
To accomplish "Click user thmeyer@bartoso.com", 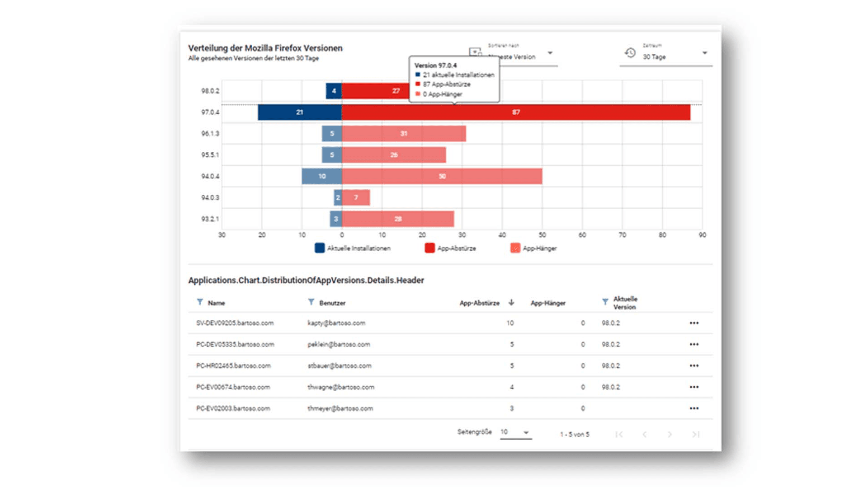I will click(x=340, y=408).
